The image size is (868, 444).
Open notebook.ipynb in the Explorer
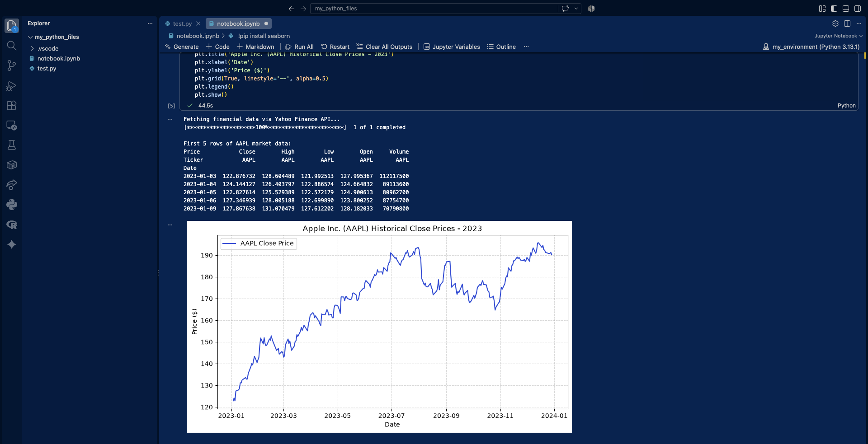59,58
